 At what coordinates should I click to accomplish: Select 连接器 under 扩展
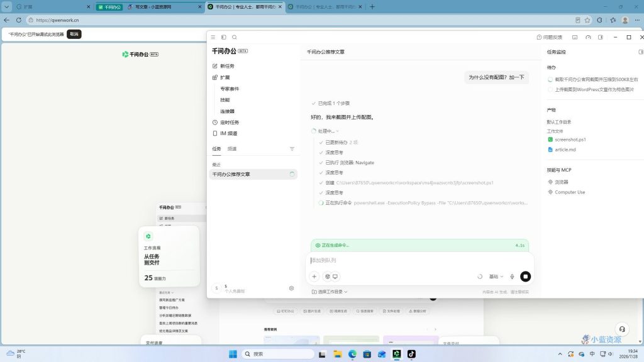point(227,111)
